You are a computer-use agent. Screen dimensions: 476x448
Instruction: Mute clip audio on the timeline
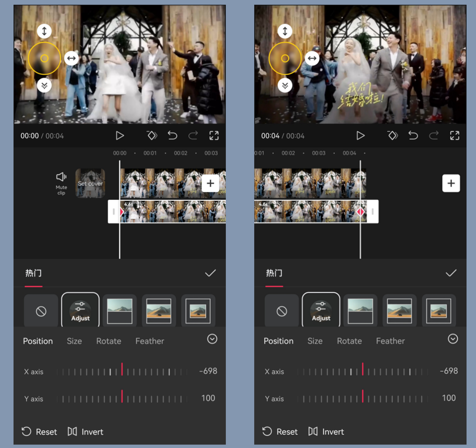coord(61,183)
